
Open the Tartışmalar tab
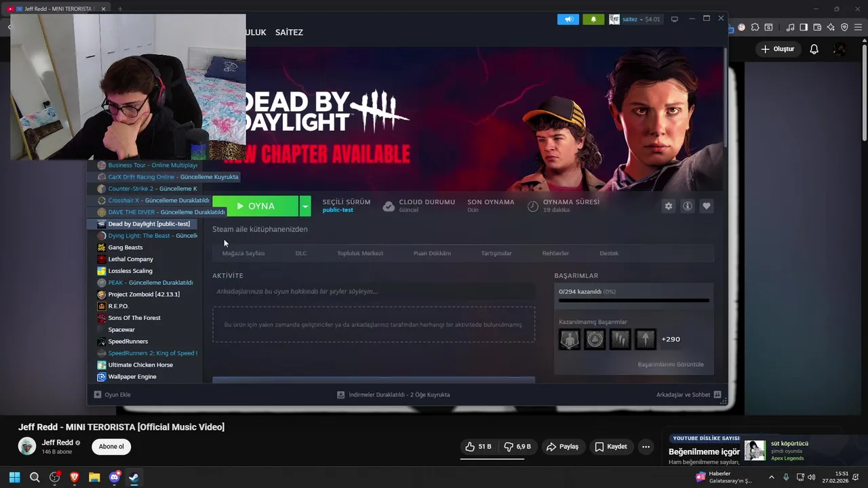click(x=496, y=253)
